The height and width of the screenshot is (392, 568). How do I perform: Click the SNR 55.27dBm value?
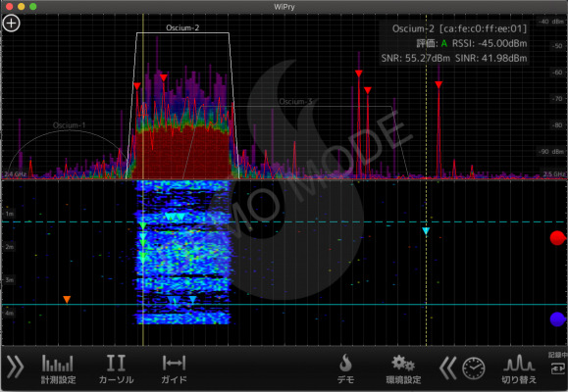click(x=416, y=58)
